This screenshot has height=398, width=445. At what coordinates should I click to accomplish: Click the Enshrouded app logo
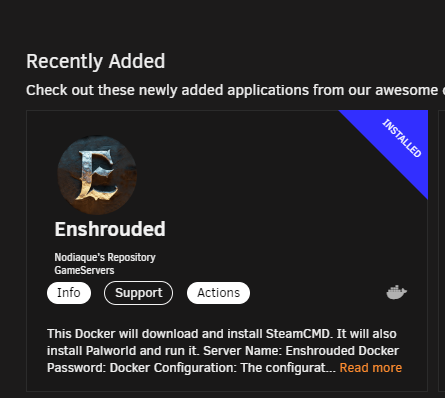pyautogui.click(x=97, y=175)
